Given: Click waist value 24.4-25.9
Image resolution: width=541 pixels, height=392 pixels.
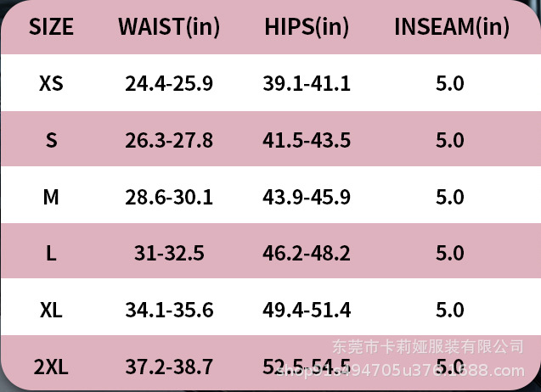Looking at the screenshot, I should point(169,84).
